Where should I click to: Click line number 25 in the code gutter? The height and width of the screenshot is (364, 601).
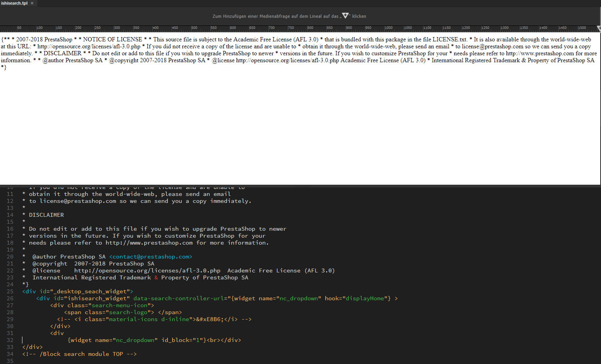point(10,291)
